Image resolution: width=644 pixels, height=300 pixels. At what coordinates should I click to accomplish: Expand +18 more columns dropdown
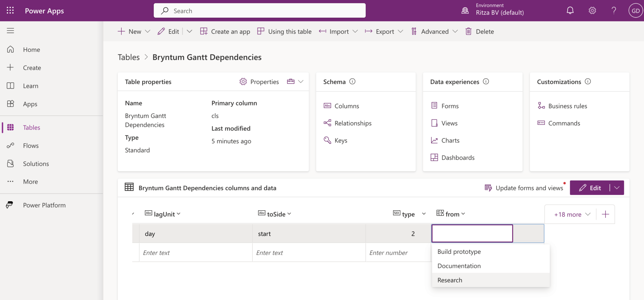[x=572, y=214]
